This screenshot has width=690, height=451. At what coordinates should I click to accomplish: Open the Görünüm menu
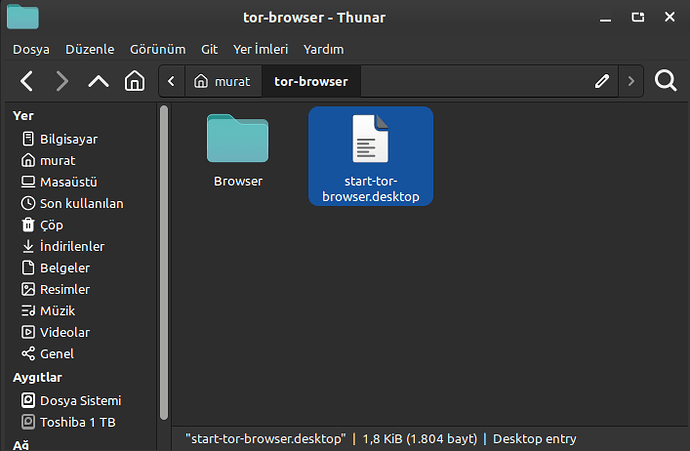pos(158,49)
